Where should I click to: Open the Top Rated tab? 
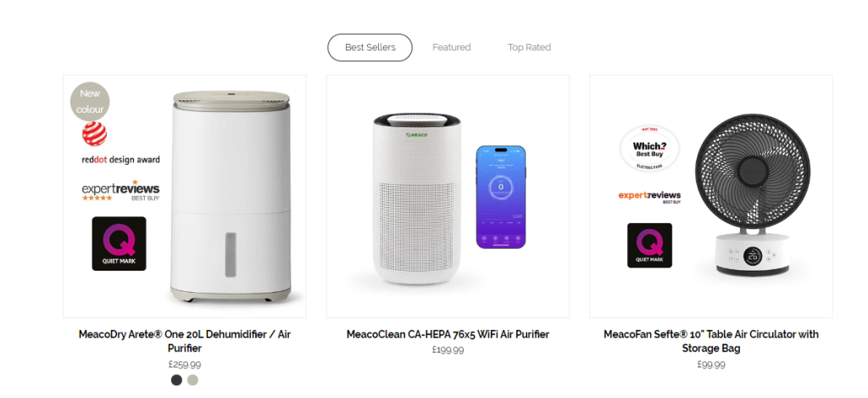click(x=529, y=48)
